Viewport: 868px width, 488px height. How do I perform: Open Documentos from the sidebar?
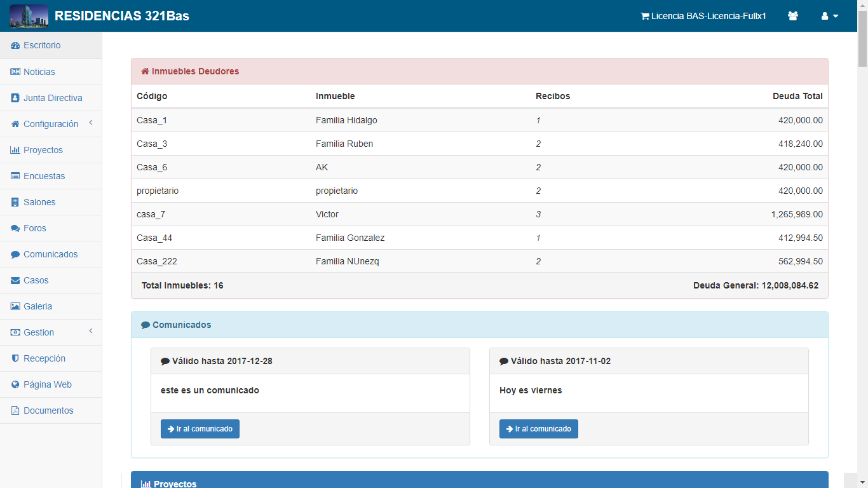click(48, 410)
